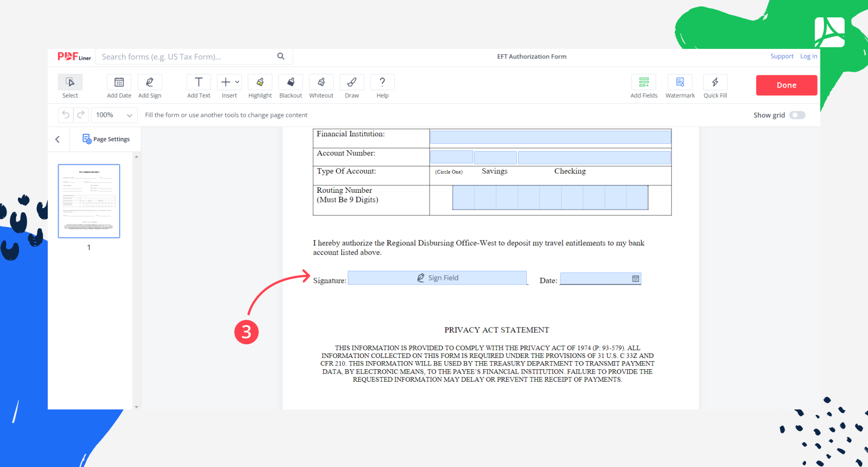Click the Watermark tool
The height and width of the screenshot is (467, 868).
coord(680,87)
